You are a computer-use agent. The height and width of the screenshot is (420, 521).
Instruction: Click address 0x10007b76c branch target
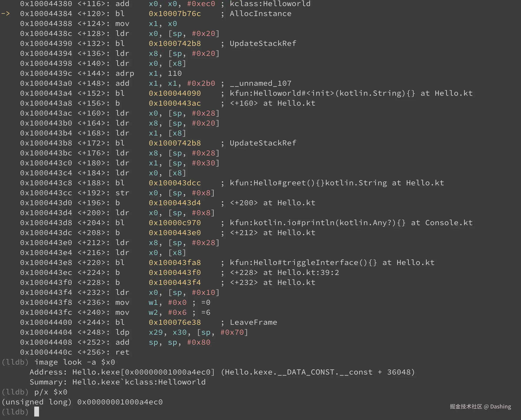(175, 14)
